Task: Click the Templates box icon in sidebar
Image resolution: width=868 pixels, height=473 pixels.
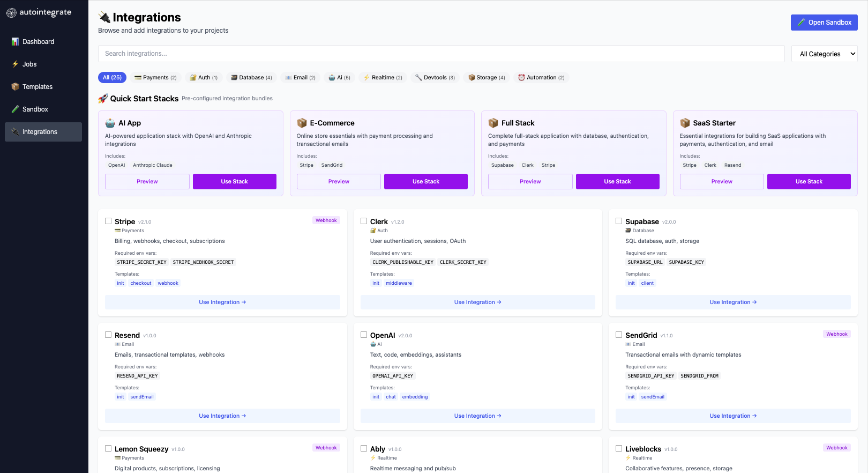Action: (x=15, y=87)
